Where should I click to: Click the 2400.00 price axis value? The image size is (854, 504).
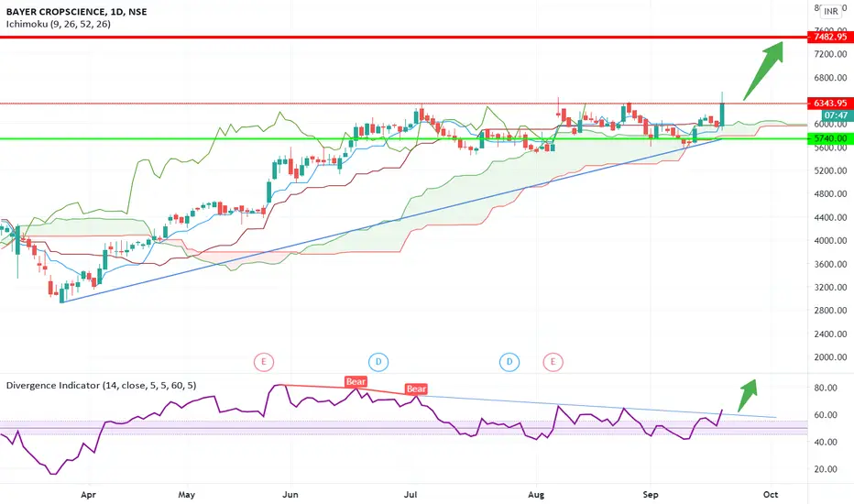tap(830, 334)
